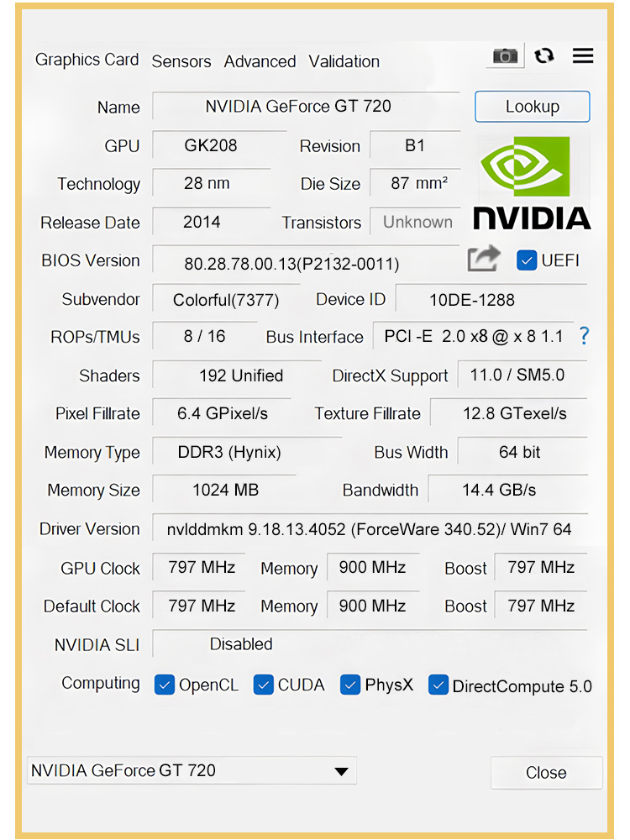Toggle the OpenCL checkbox
Viewport: 630px width, 840px height.
pyautogui.click(x=165, y=685)
